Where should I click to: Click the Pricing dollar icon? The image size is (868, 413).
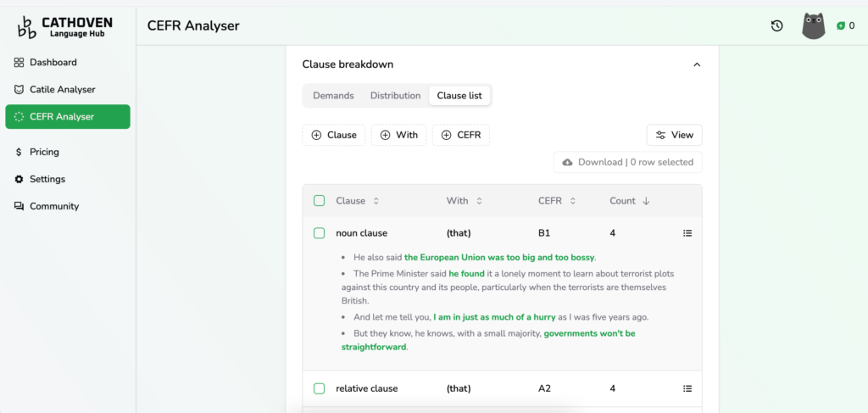tap(19, 152)
